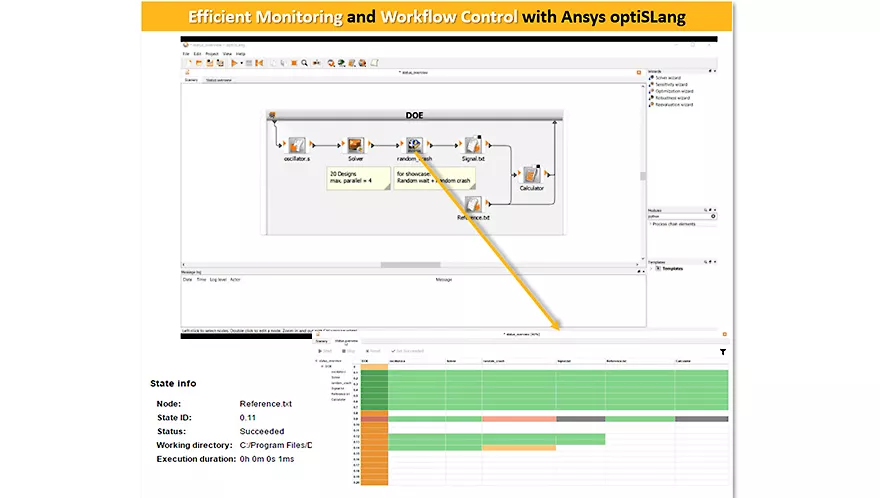Select the Reference.txt node icon
The width and height of the screenshot is (880, 498).
(x=473, y=204)
